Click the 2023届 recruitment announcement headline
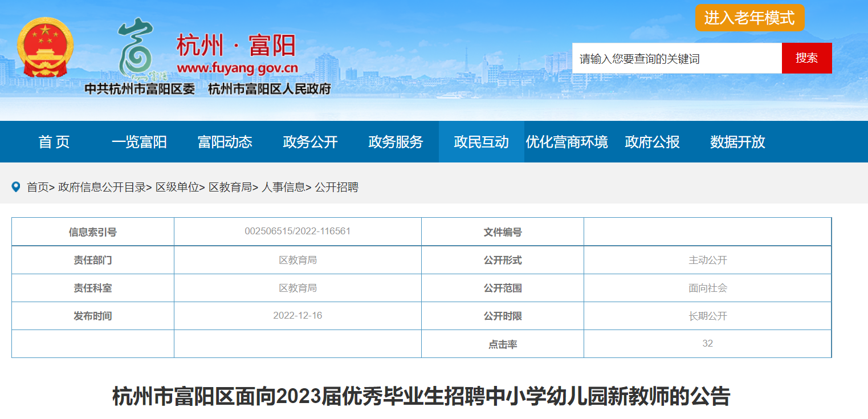868x419 pixels. tap(421, 396)
